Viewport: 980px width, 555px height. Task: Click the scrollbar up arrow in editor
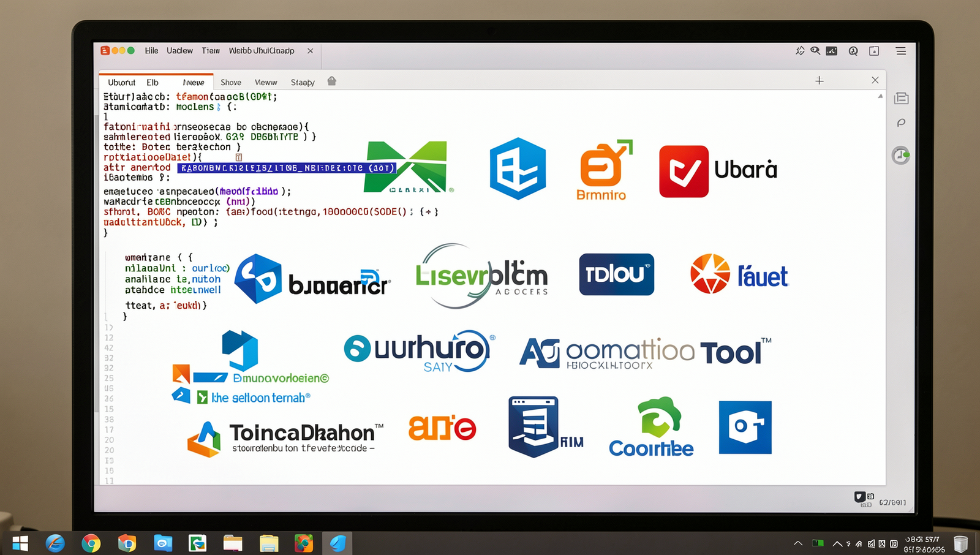tap(880, 96)
